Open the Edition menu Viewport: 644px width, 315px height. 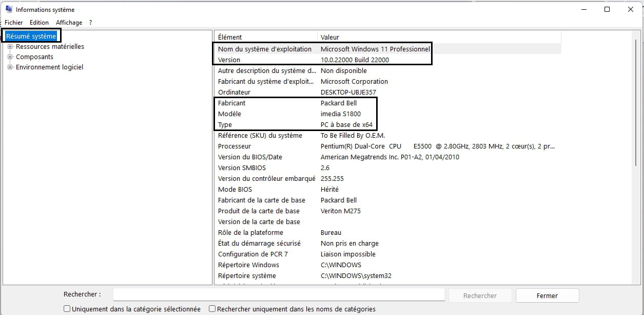tap(39, 23)
